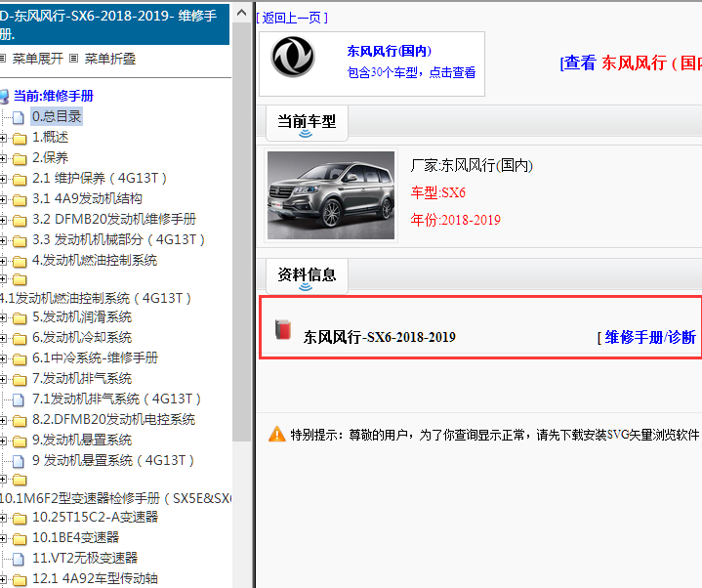702x588 pixels.
Task: Click the document icon of 0.总目录
Action: pos(19,117)
